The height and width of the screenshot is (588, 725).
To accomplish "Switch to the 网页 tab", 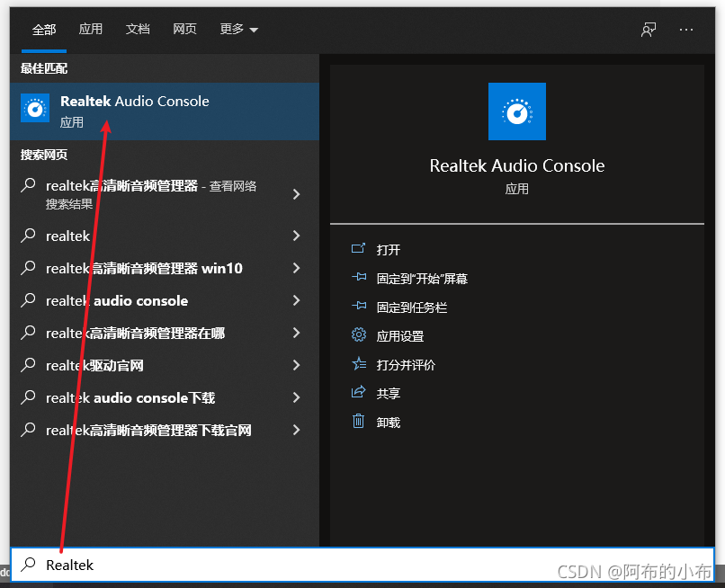I will coord(184,29).
